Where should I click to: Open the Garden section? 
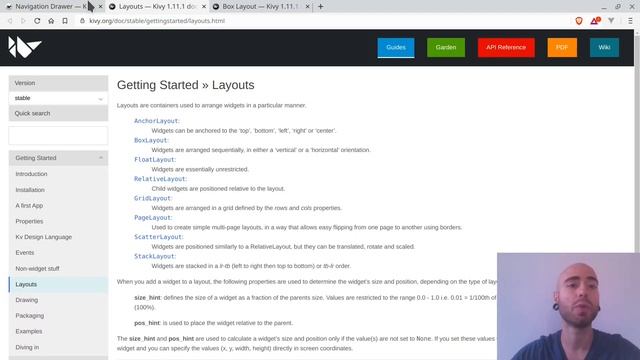pyautogui.click(x=446, y=47)
